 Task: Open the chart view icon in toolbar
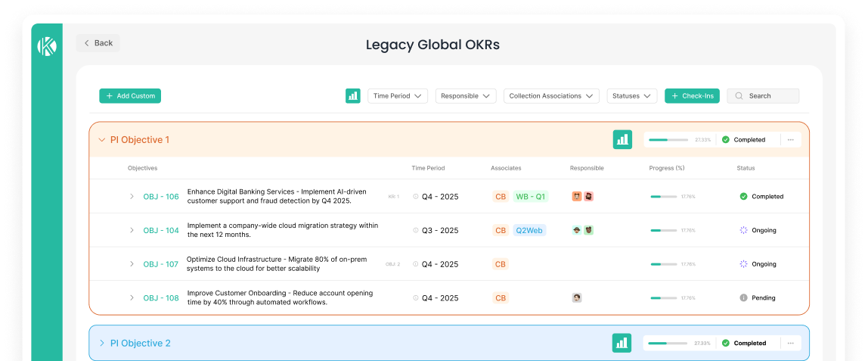click(x=352, y=96)
